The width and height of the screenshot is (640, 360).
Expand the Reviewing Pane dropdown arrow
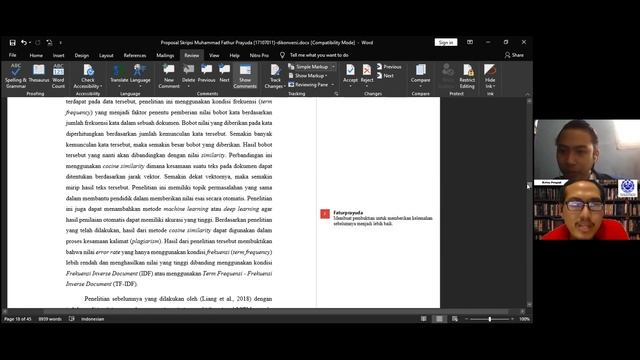tap(333, 84)
